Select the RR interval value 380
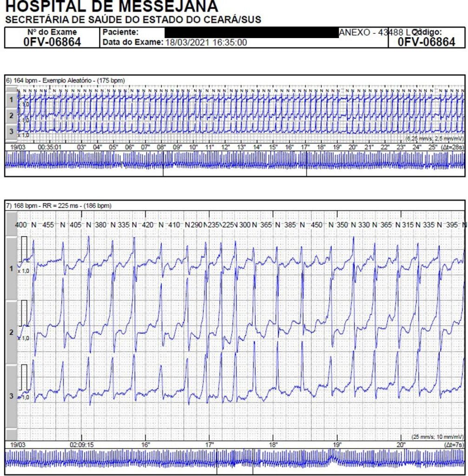 [x=100, y=225]
